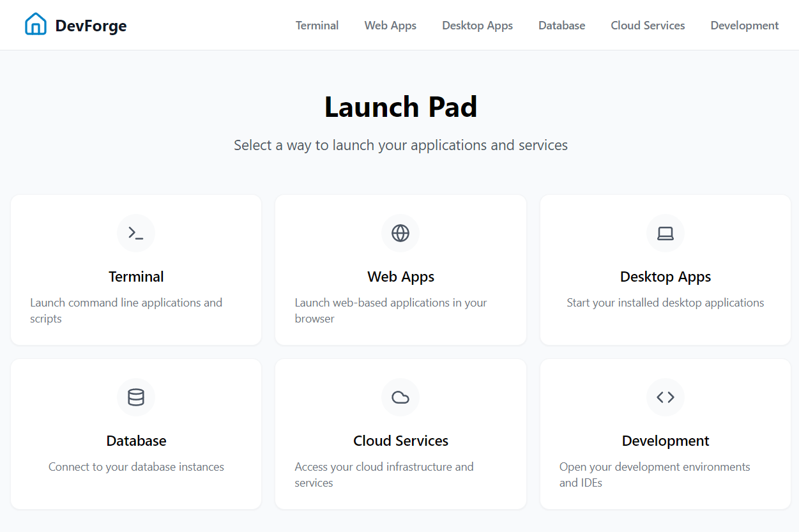Screen dimensions: 799x532
Task: Click the Development code brackets icon
Action: click(666, 397)
